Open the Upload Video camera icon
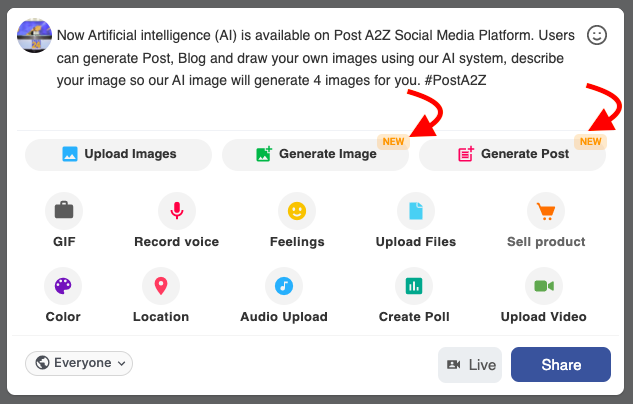633x404 pixels. 544,286
